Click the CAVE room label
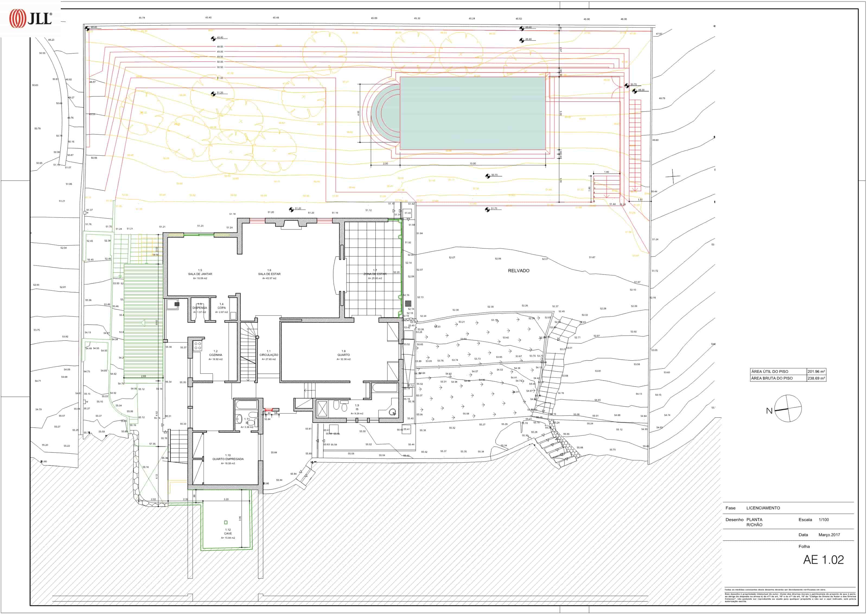 pos(228,533)
